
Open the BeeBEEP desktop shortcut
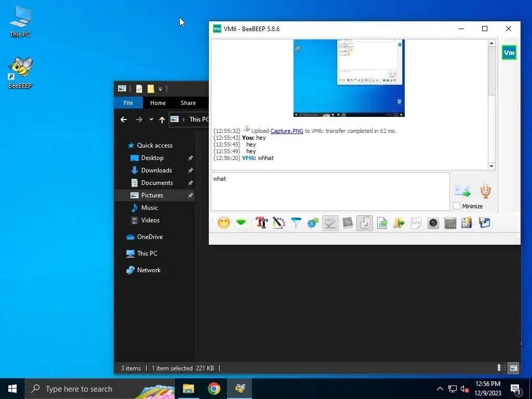[x=20, y=73]
